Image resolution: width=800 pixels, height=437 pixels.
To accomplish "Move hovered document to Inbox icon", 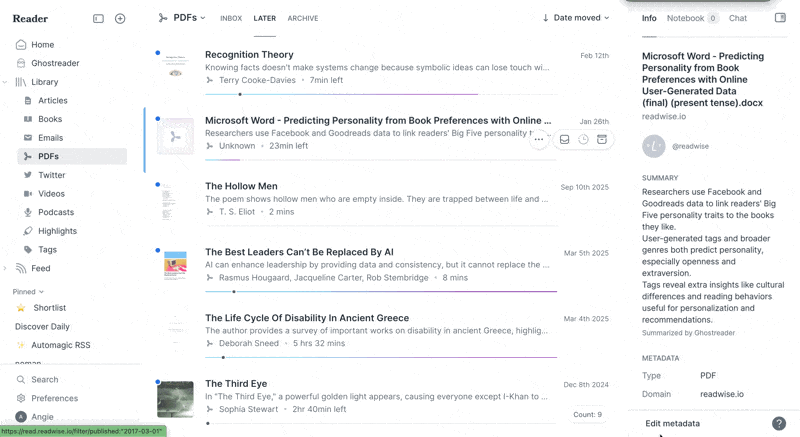I will coord(564,140).
